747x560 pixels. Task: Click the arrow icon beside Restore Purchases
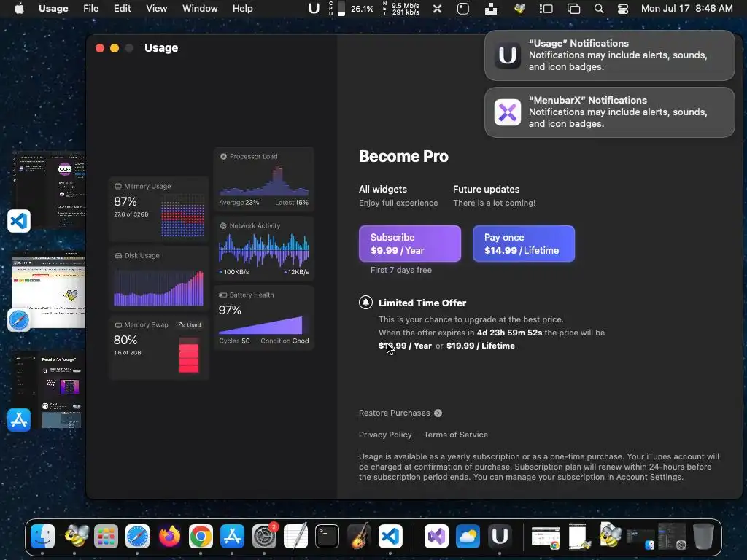point(438,413)
